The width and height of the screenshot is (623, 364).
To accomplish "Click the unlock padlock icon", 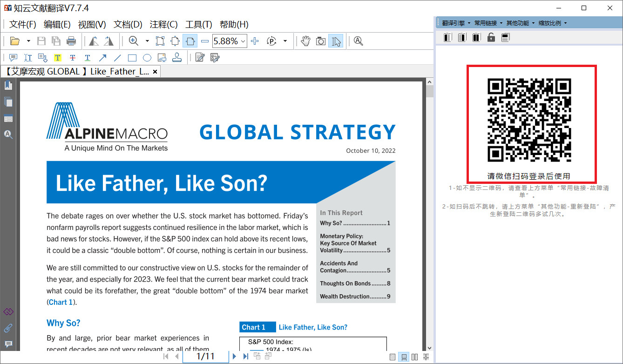I will (491, 37).
